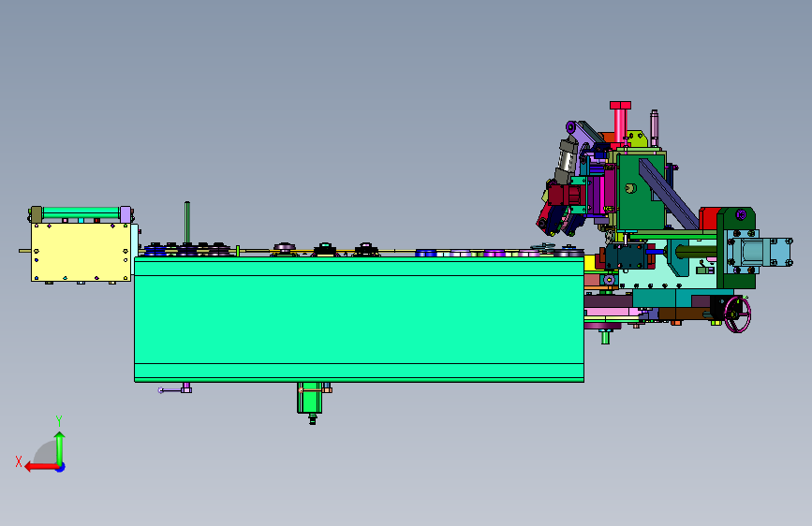
Task: Select the large green main housing body
Action: click(x=359, y=319)
